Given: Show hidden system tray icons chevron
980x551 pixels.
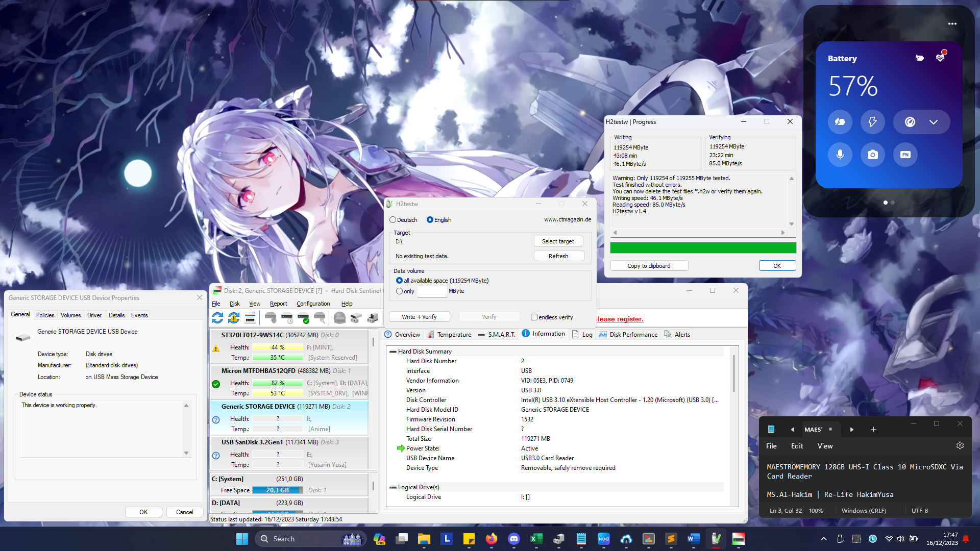Looking at the screenshot, I should coord(824,539).
